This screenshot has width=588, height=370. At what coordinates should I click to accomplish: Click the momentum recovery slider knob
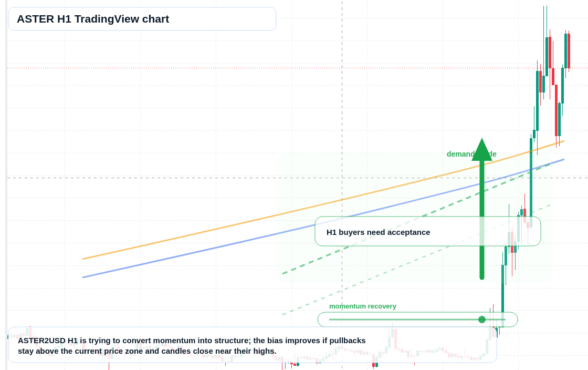482,320
